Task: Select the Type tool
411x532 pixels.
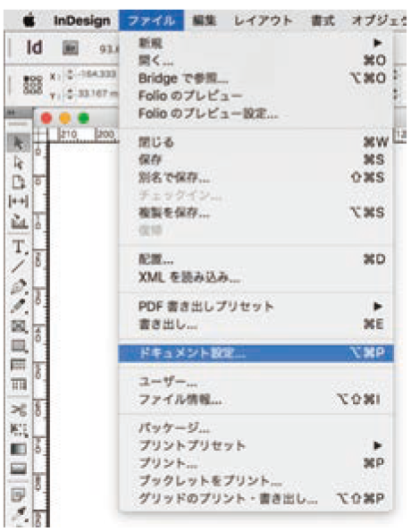Action: coord(19,247)
